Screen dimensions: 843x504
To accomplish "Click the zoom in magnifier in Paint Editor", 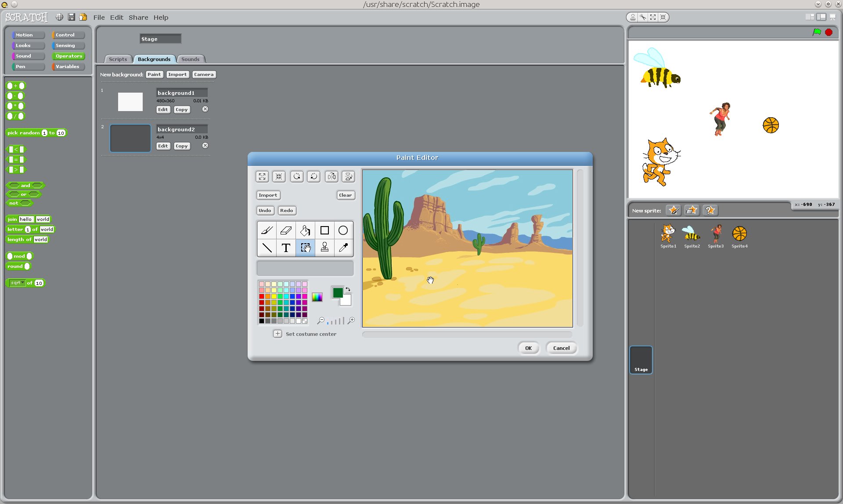I will pos(351,321).
